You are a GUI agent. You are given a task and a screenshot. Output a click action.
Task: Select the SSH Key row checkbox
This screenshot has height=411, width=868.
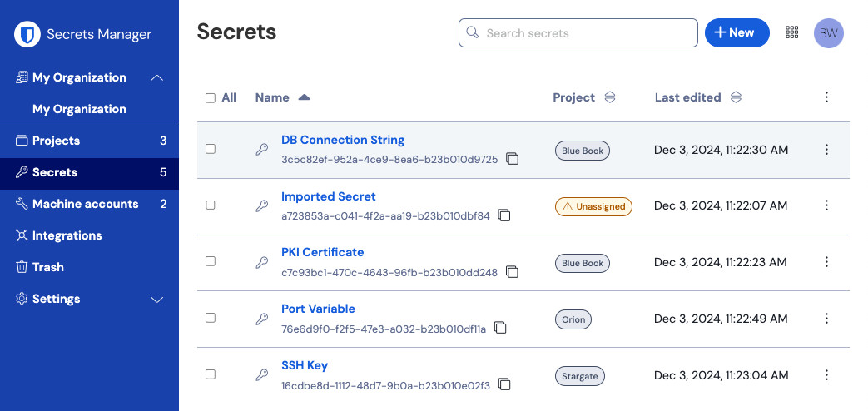(211, 374)
